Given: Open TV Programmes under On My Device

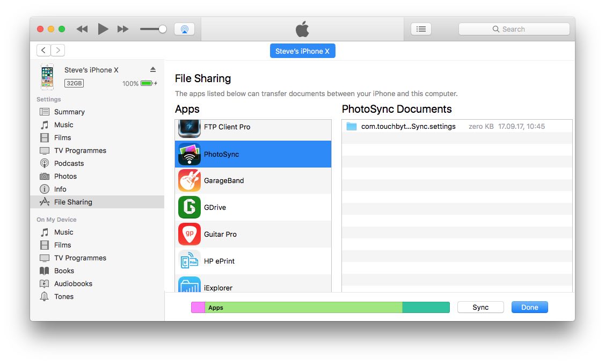Looking at the screenshot, I should tap(97, 258).
